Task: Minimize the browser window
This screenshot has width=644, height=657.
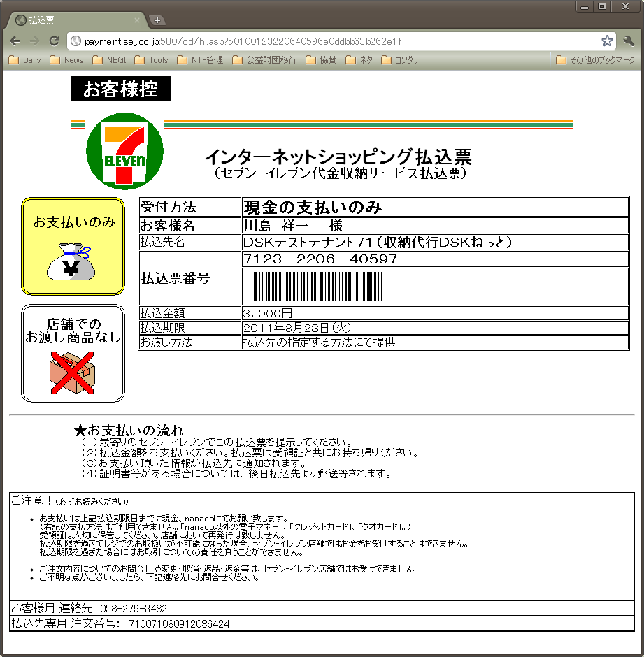Action: (585, 6)
